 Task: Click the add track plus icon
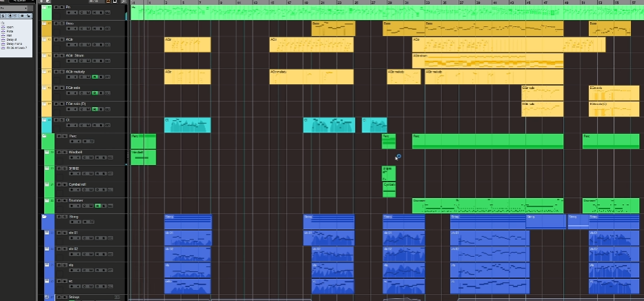pos(42,1)
